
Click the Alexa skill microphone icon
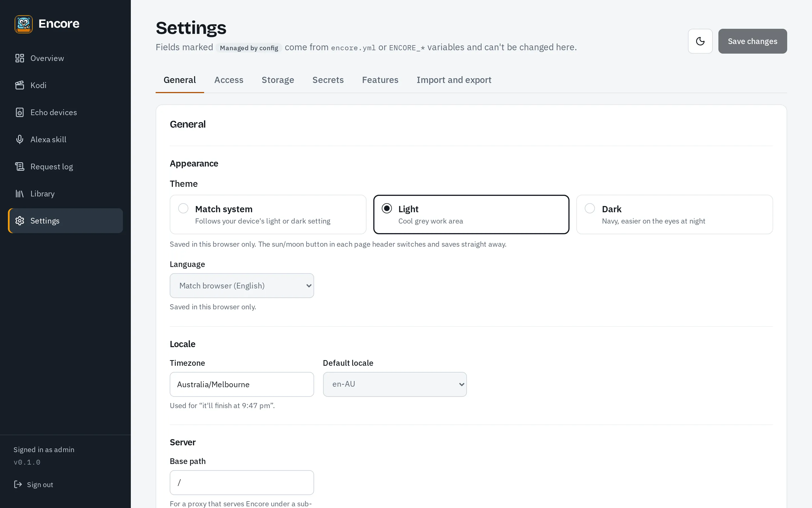[x=20, y=139]
